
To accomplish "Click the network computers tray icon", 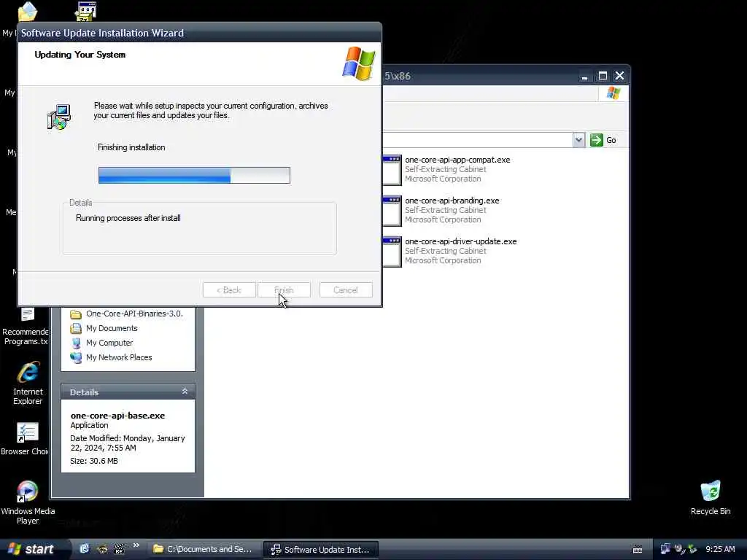I will coord(665,549).
